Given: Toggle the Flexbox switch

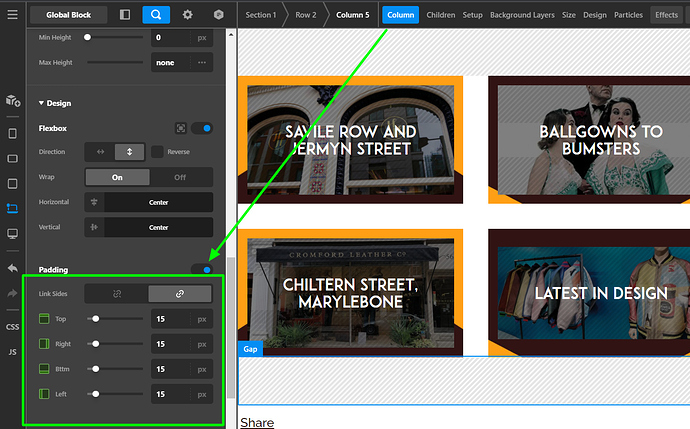Looking at the screenshot, I should point(202,128).
